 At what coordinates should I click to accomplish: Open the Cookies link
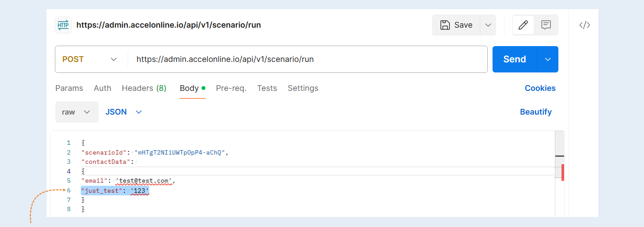(540, 88)
